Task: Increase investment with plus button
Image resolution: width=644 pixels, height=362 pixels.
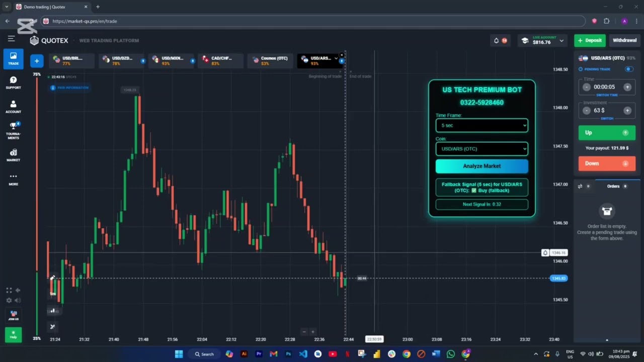Action: (627, 110)
